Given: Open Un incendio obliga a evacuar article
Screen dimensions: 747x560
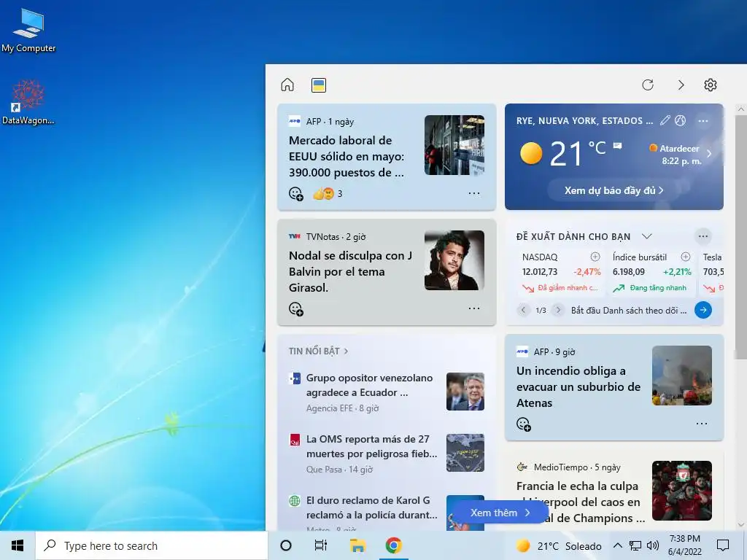Looking at the screenshot, I should [578, 386].
